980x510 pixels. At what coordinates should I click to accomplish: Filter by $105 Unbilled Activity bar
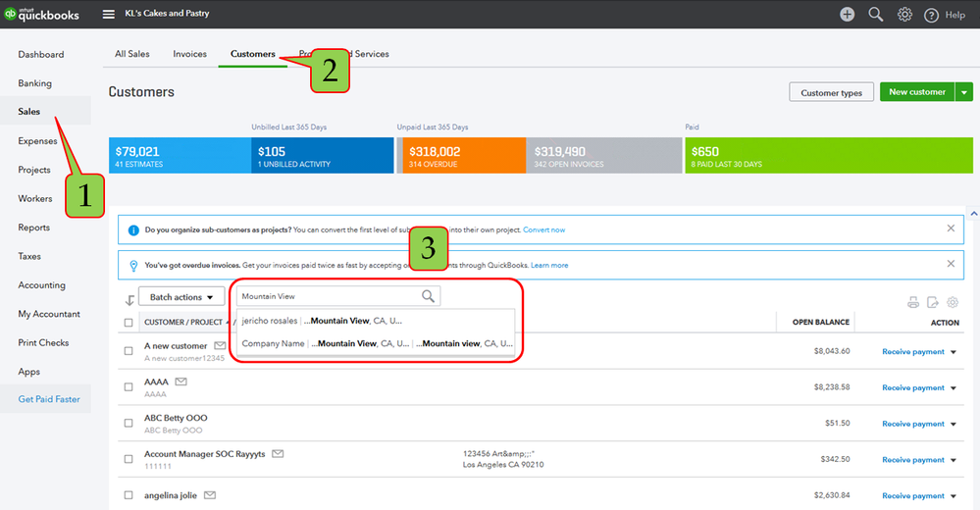[x=323, y=156]
